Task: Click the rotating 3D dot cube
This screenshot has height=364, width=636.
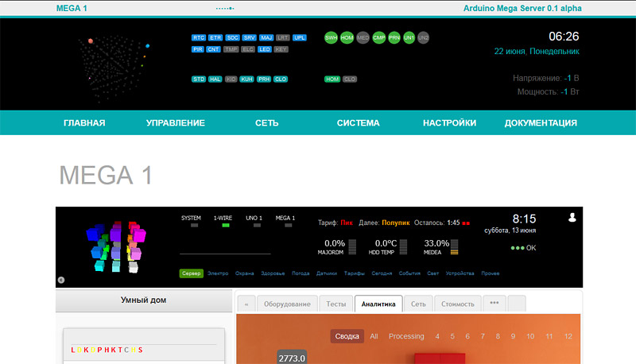Action: (114, 60)
